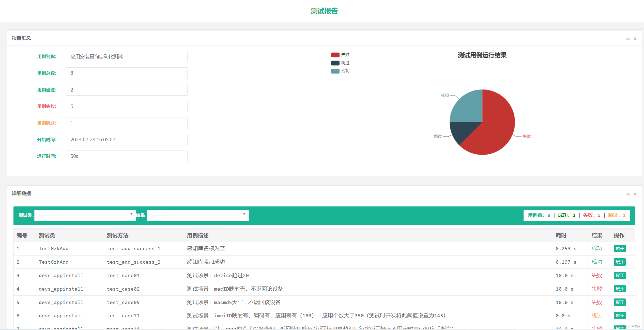Click the 用例名称 input field
The image size is (644, 330).
(127, 56)
